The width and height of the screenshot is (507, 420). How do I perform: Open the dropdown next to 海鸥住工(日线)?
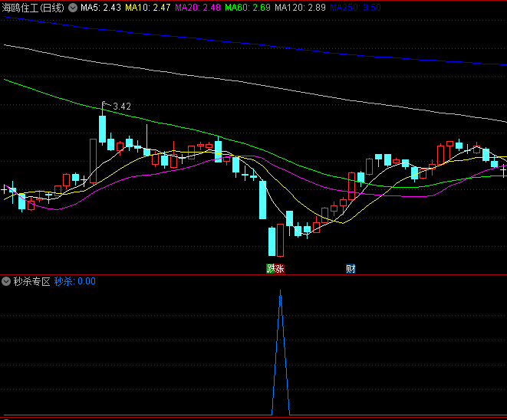(x=73, y=8)
